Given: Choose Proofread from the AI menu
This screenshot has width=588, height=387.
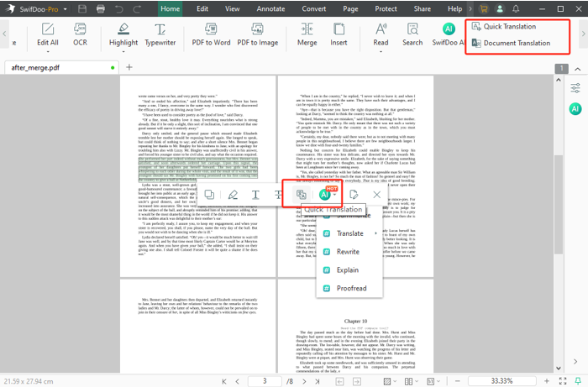Looking at the screenshot, I should (349, 289).
